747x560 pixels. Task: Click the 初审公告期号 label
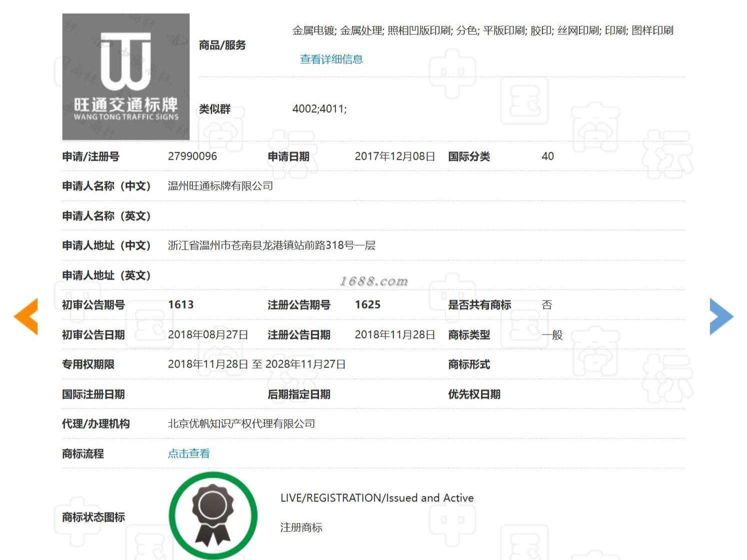[93, 305]
